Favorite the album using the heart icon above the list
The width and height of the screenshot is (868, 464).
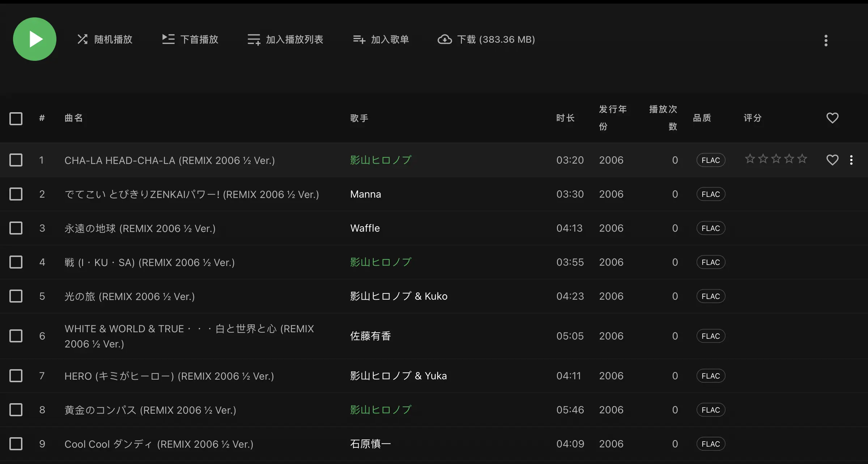click(832, 118)
